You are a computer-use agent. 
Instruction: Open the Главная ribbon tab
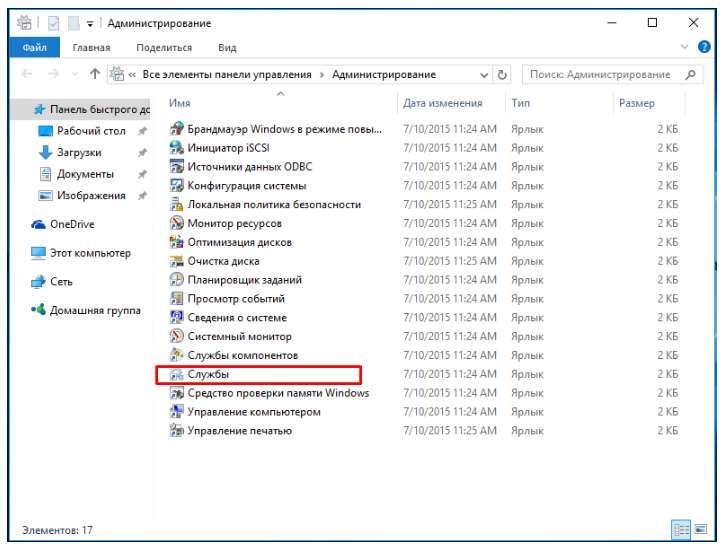click(91, 48)
